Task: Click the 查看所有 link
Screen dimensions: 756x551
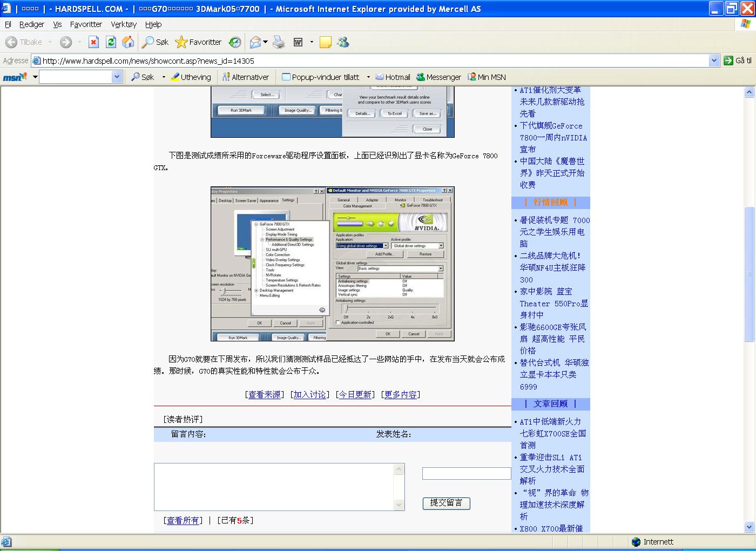Action: (x=183, y=521)
